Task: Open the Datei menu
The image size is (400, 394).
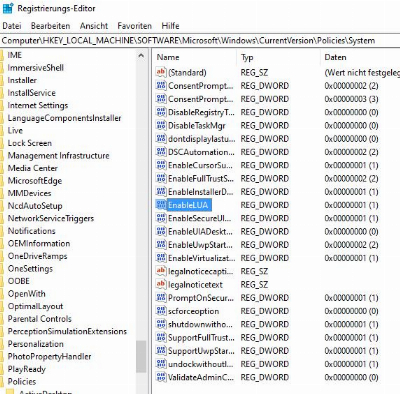Action: tap(12, 26)
